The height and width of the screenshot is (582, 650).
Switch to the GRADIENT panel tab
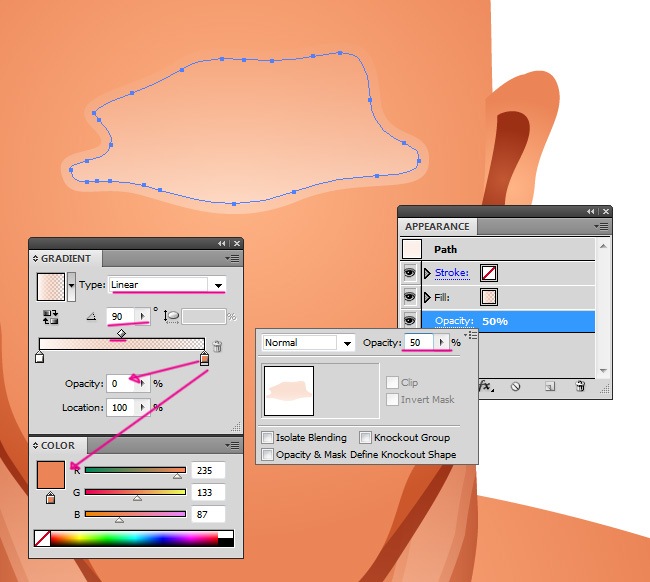65,259
